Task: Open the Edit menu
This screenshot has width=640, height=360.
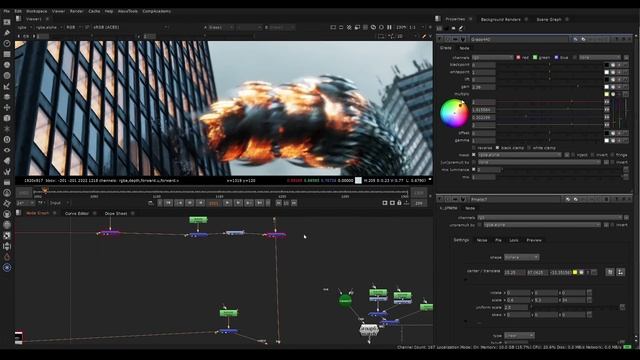Action: (x=18, y=11)
